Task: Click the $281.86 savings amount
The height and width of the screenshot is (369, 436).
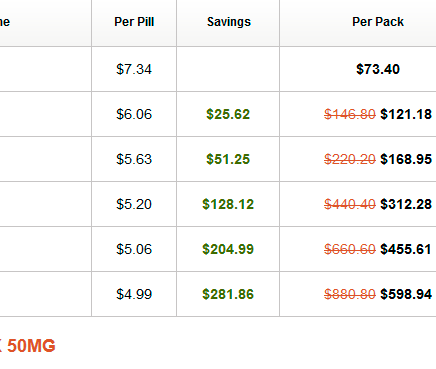Action: pos(228,294)
